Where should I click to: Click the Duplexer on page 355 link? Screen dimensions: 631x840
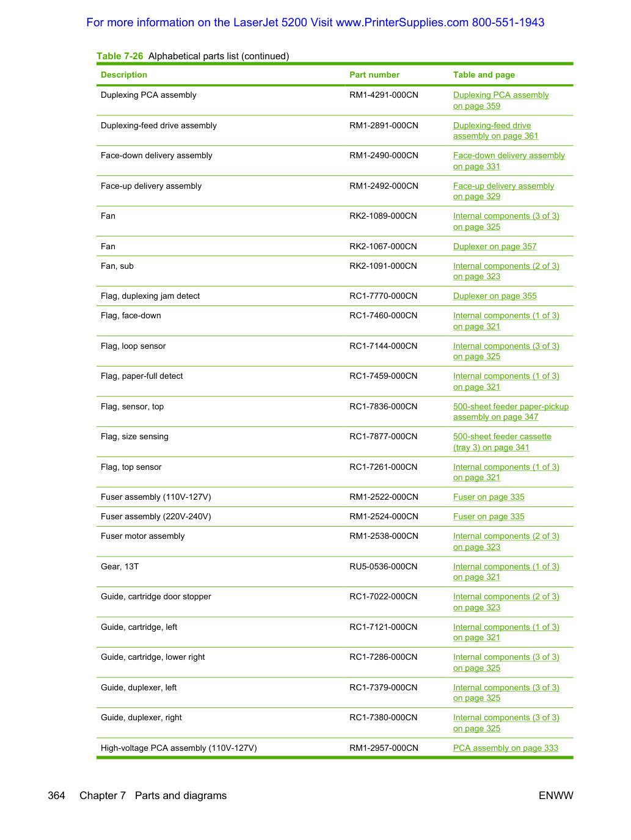495,296
